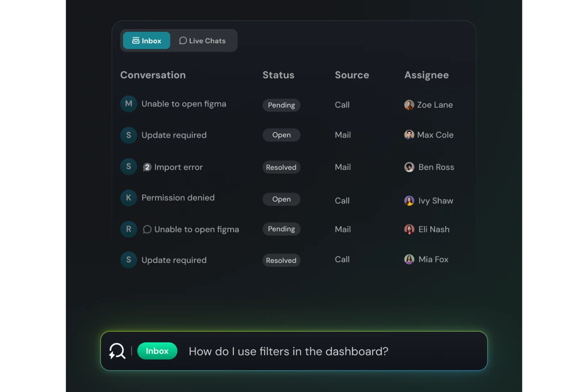Click the magnifier search icon in the chat bar

[x=116, y=351]
